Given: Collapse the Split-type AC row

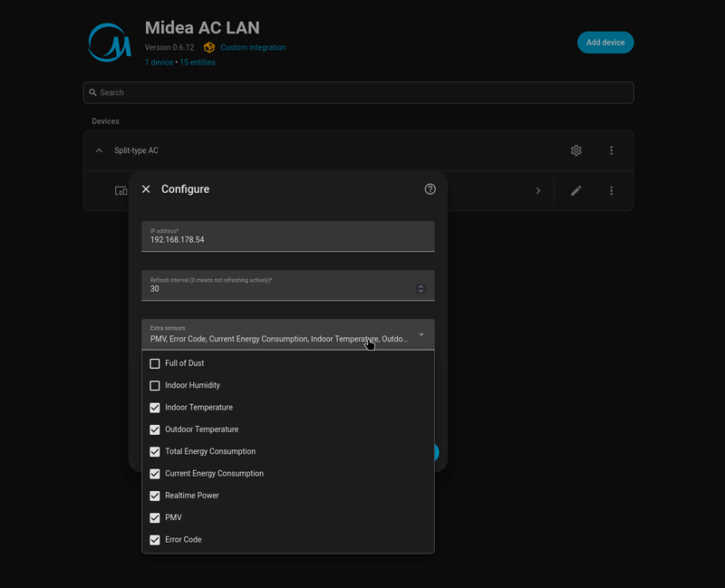Looking at the screenshot, I should point(99,150).
